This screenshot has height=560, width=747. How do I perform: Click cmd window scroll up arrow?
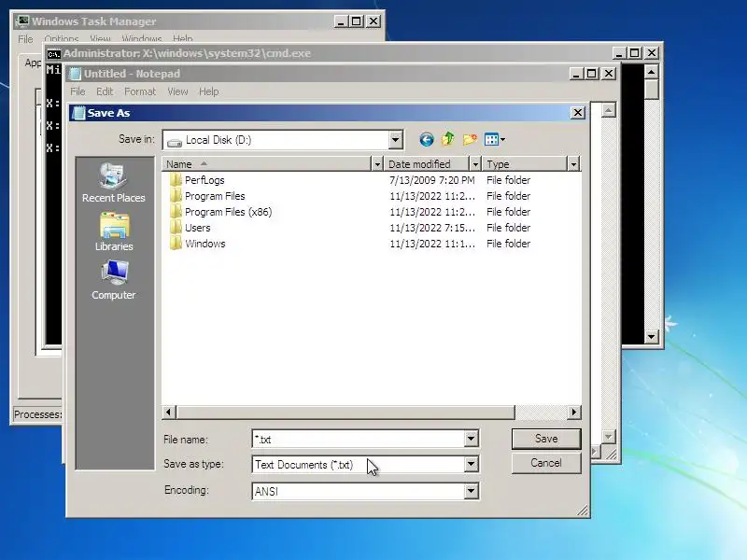(651, 72)
